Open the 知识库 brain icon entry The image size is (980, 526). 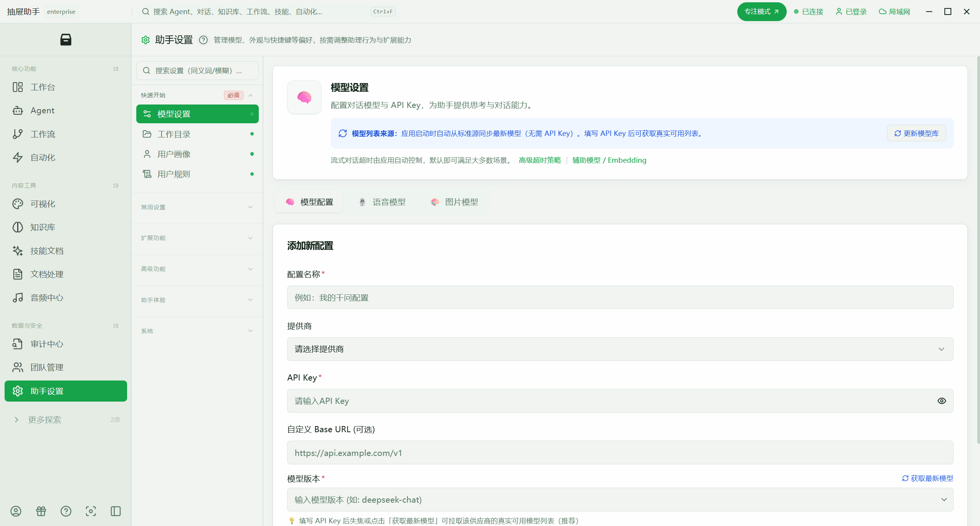click(18, 227)
